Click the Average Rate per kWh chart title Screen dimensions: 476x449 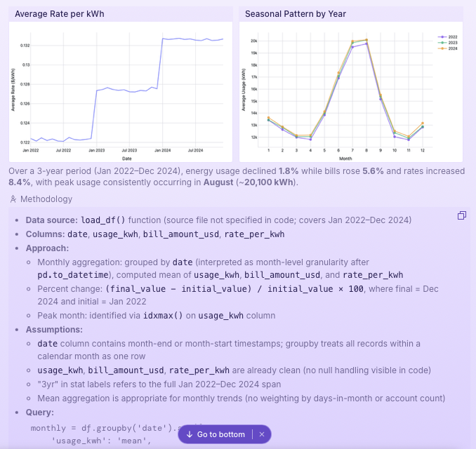pos(60,14)
